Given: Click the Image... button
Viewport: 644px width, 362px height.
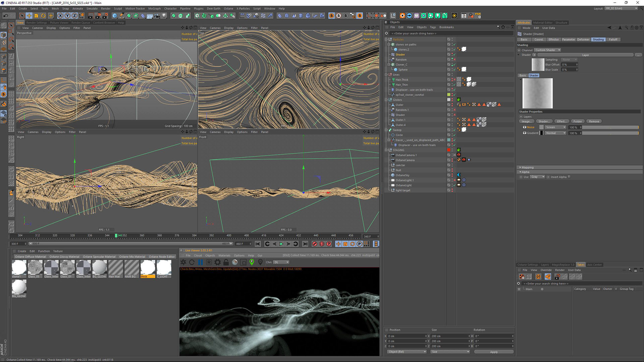Looking at the screenshot, I should (x=526, y=121).
